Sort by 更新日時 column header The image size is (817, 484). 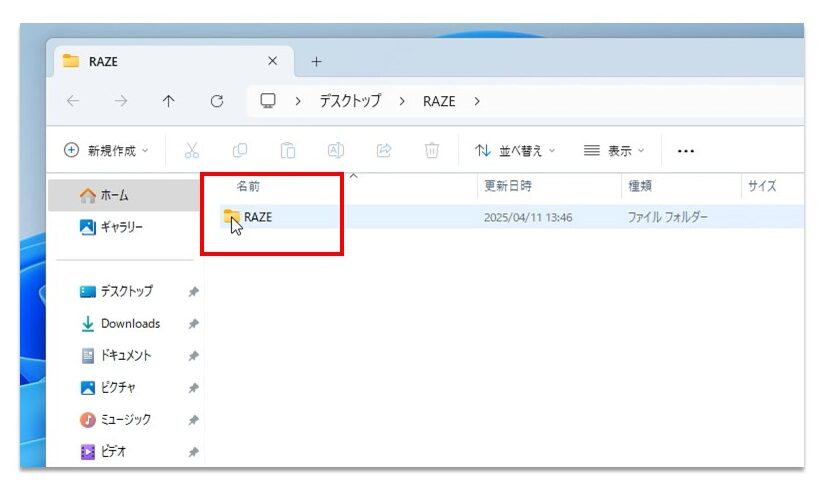click(508, 186)
